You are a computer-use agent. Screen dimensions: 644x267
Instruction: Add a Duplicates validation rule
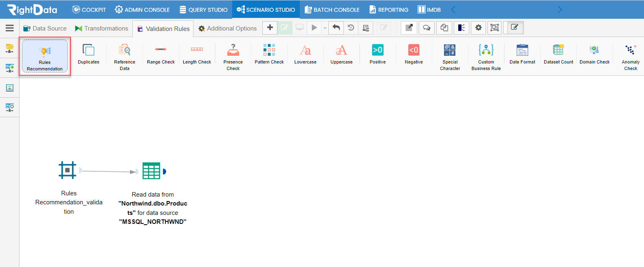pos(88,54)
